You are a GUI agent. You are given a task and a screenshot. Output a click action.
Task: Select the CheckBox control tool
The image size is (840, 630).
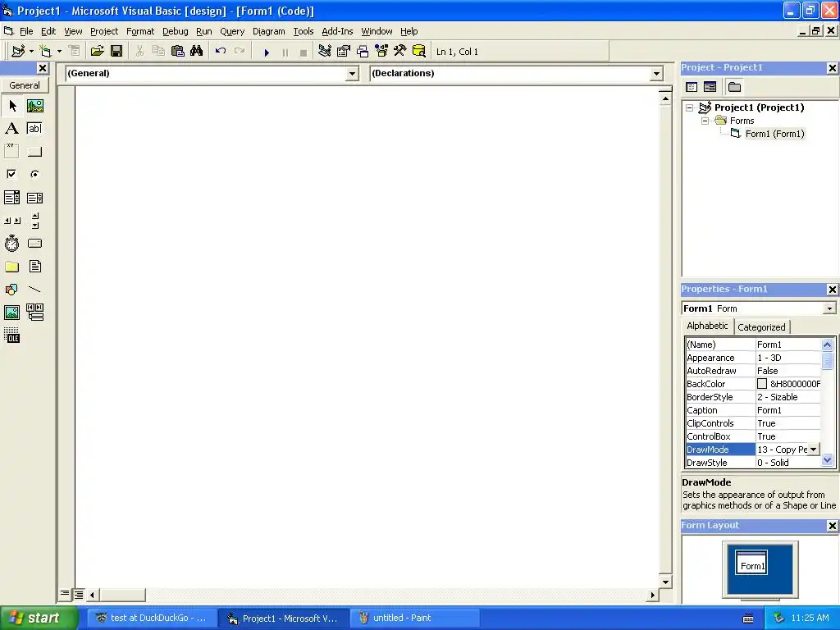pyautogui.click(x=11, y=174)
